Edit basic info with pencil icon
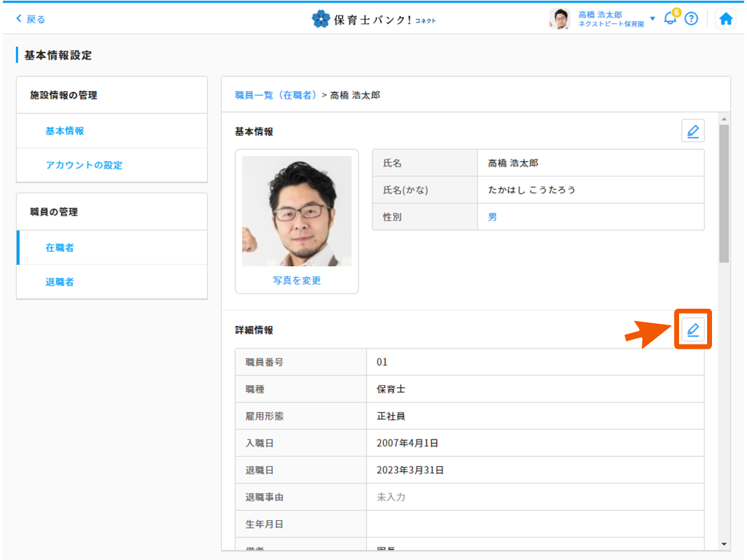The image size is (747, 560). click(692, 131)
